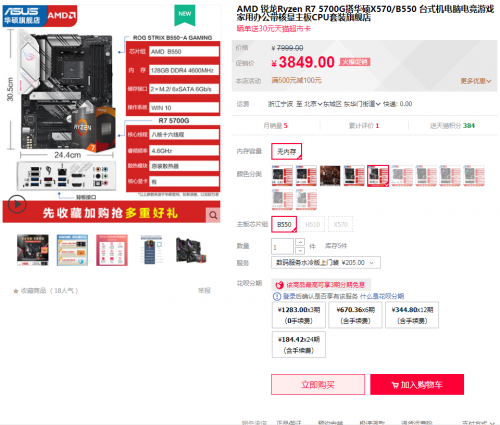The width and height of the screenshot is (500, 425).
Task: Choose second color option in second row
Action: click(x=306, y=199)
